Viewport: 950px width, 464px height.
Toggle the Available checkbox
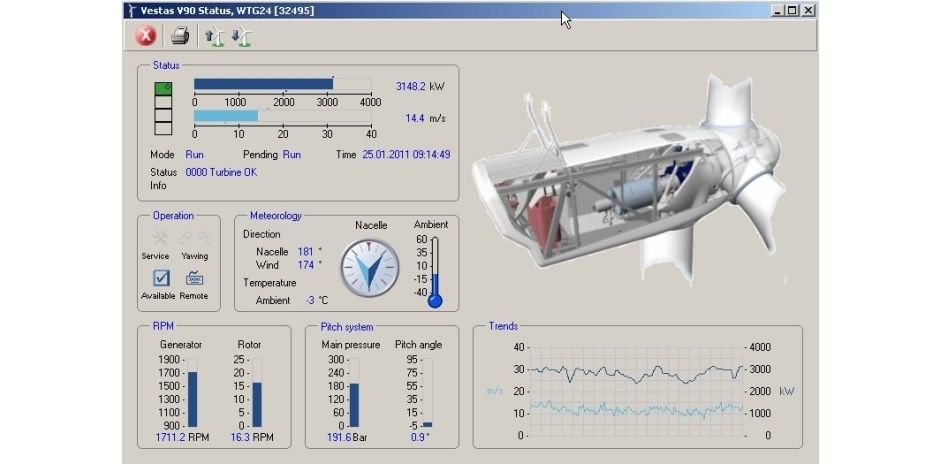160,278
